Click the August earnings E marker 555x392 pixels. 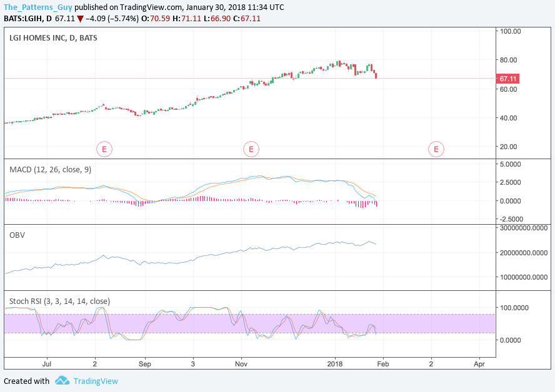[104, 149]
